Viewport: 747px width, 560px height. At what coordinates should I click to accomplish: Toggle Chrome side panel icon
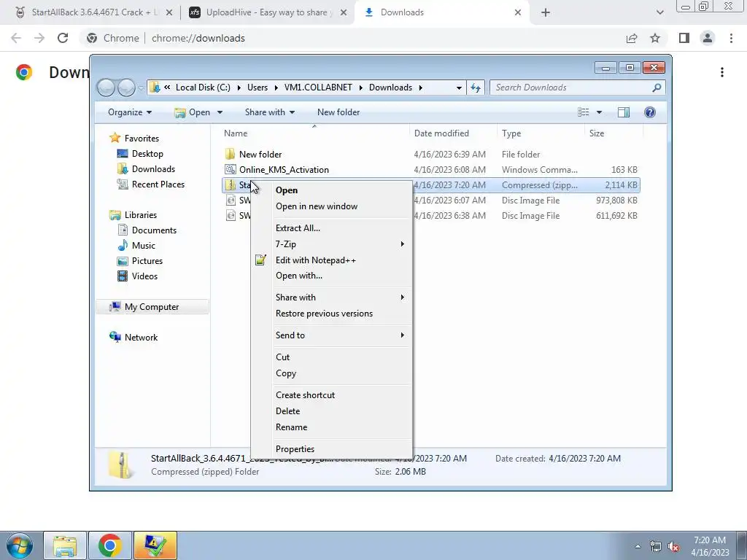[x=684, y=38]
